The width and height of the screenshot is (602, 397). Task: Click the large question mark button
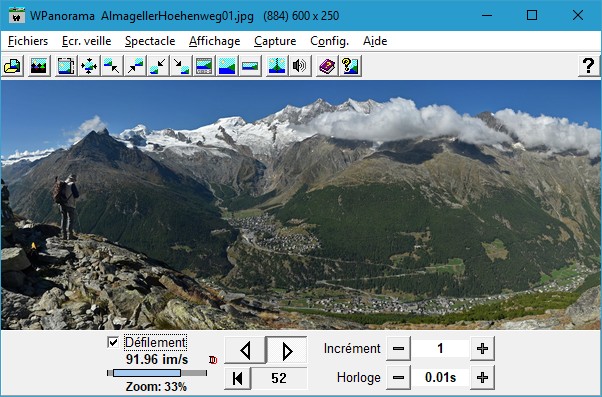589,66
